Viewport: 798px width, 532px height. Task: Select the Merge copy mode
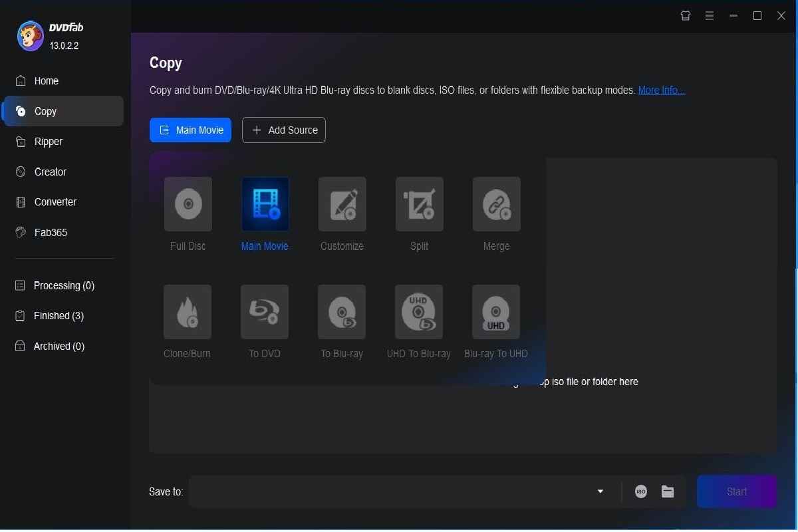click(497, 204)
